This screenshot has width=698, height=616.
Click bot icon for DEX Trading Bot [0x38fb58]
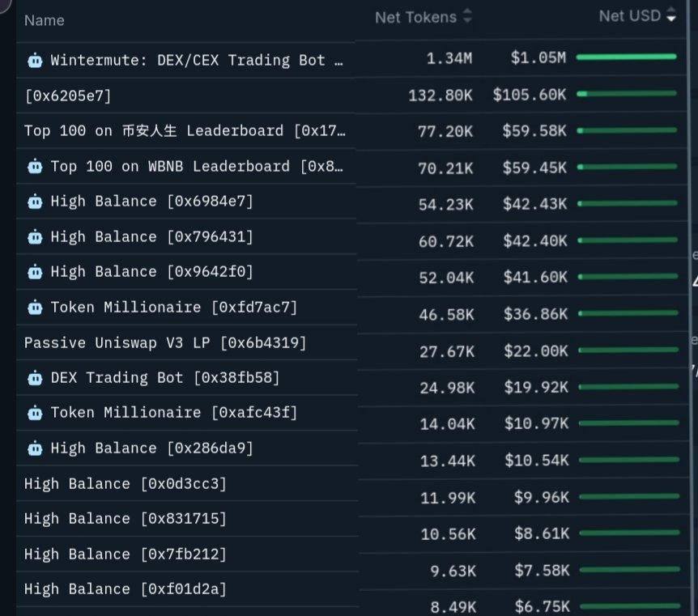click(x=35, y=378)
